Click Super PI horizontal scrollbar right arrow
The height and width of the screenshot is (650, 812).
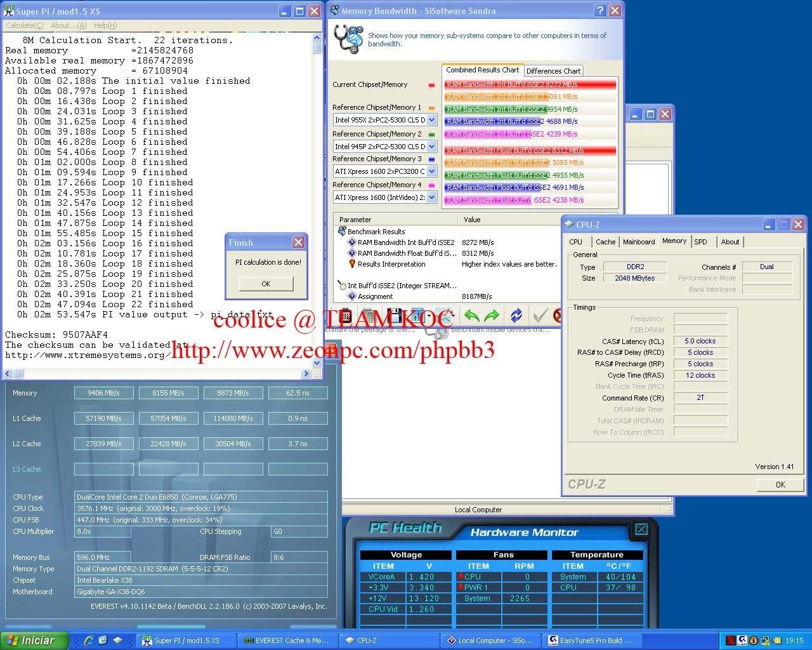(x=306, y=374)
